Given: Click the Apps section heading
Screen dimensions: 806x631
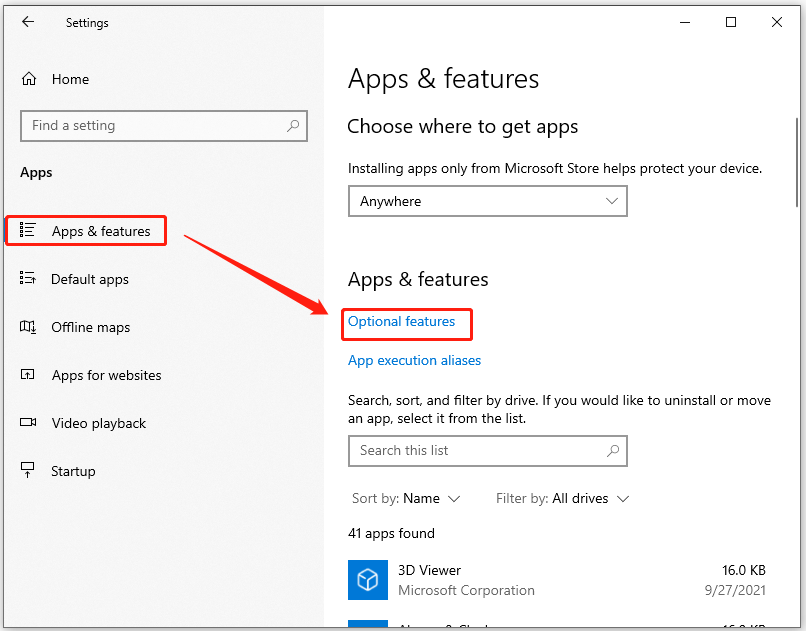Looking at the screenshot, I should pos(36,172).
